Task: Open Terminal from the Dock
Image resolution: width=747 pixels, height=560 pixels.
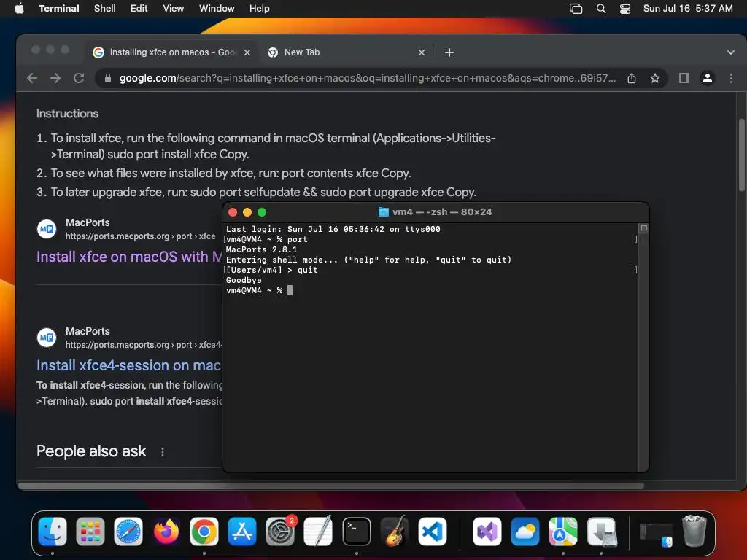Action: click(x=356, y=532)
